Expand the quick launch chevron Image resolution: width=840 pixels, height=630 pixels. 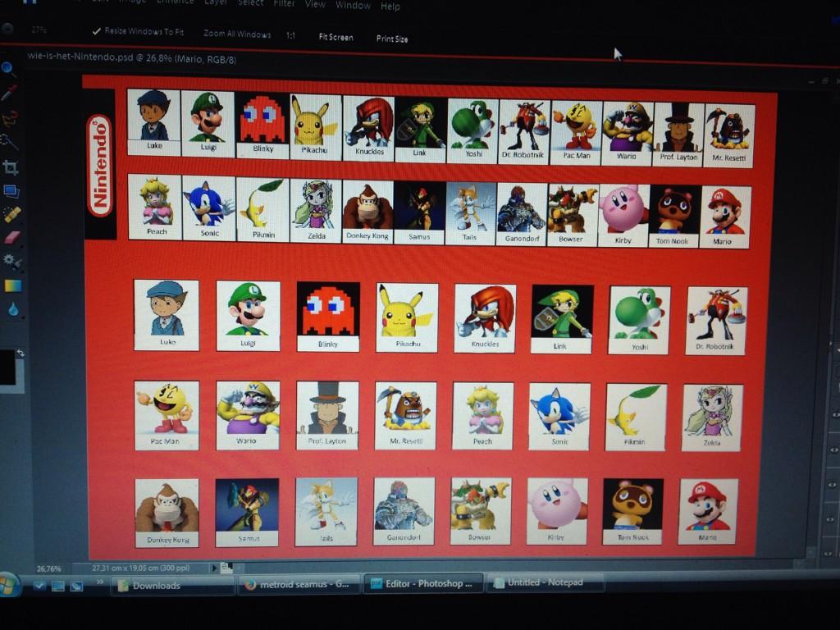point(99,582)
